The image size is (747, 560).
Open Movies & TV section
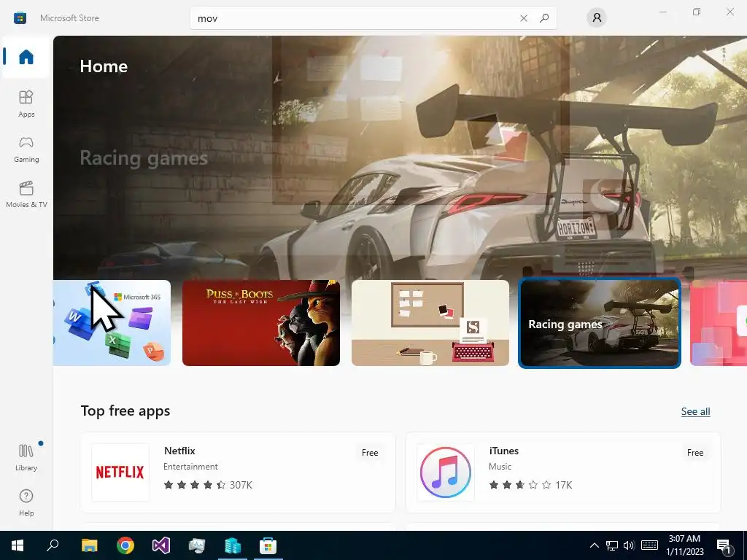[x=26, y=194]
